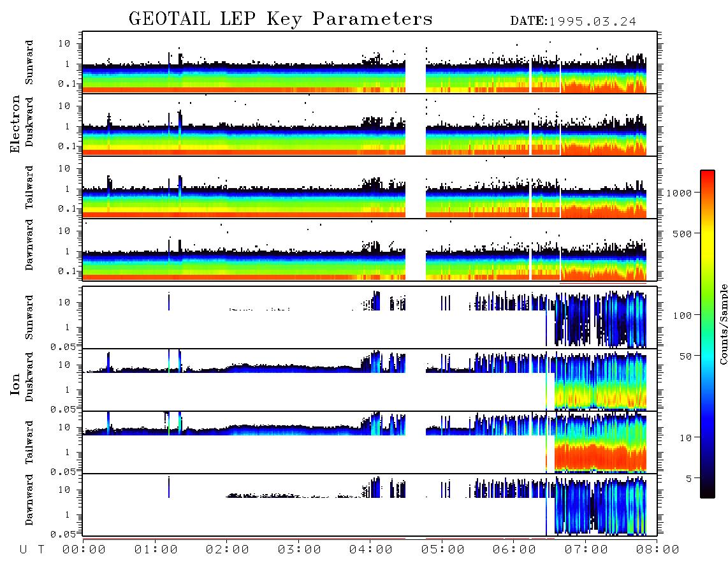Click the "10" colorbar tick value
This screenshot has width=728, height=561.
(686, 437)
